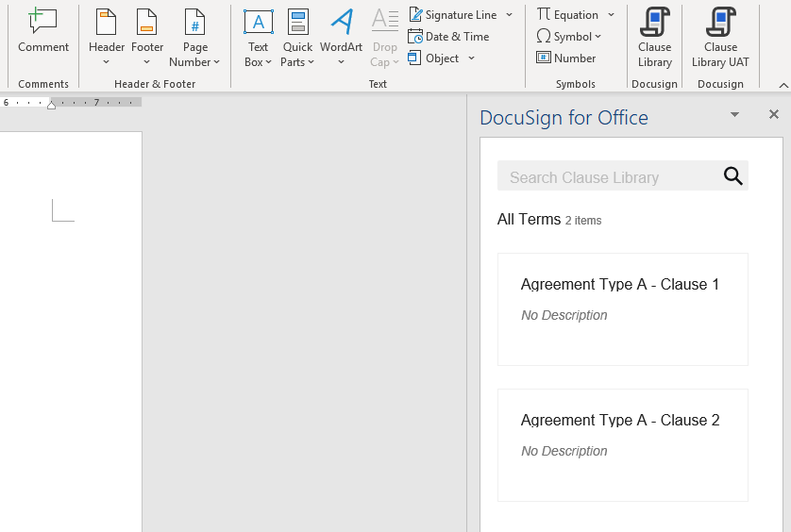791x532 pixels.
Task: Close the DocuSign for Office pane
Action: (773, 114)
